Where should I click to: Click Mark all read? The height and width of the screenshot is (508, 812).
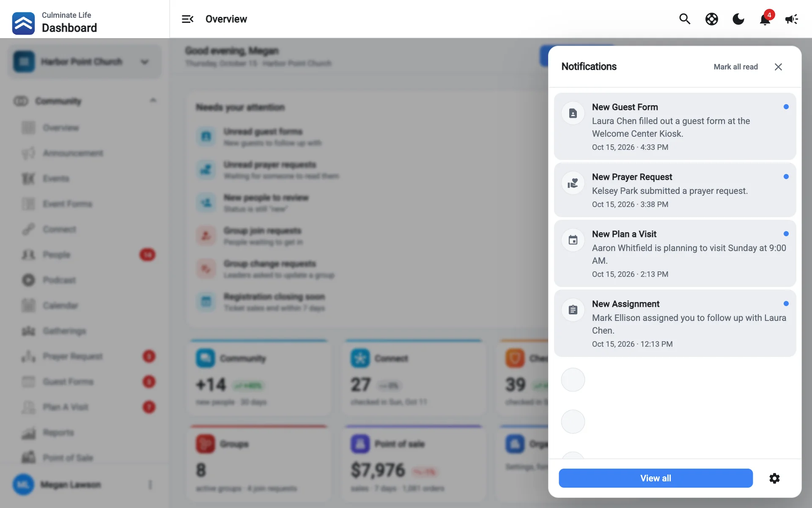click(x=736, y=67)
